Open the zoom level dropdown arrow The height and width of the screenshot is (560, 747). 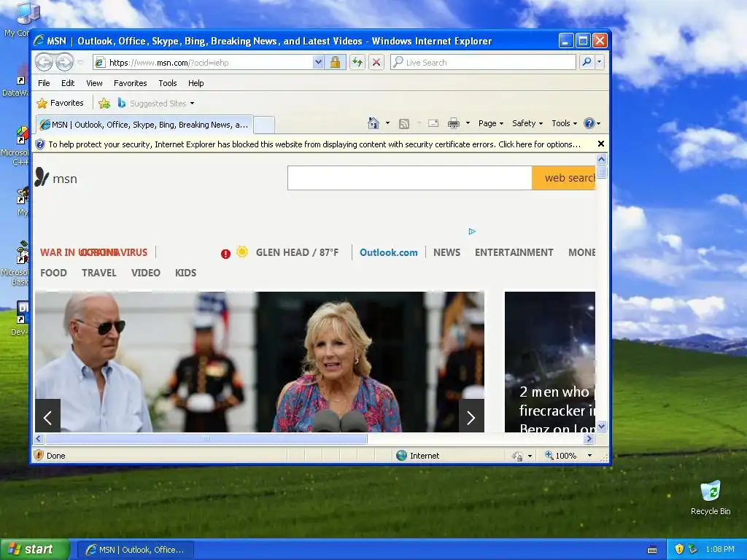coord(589,456)
